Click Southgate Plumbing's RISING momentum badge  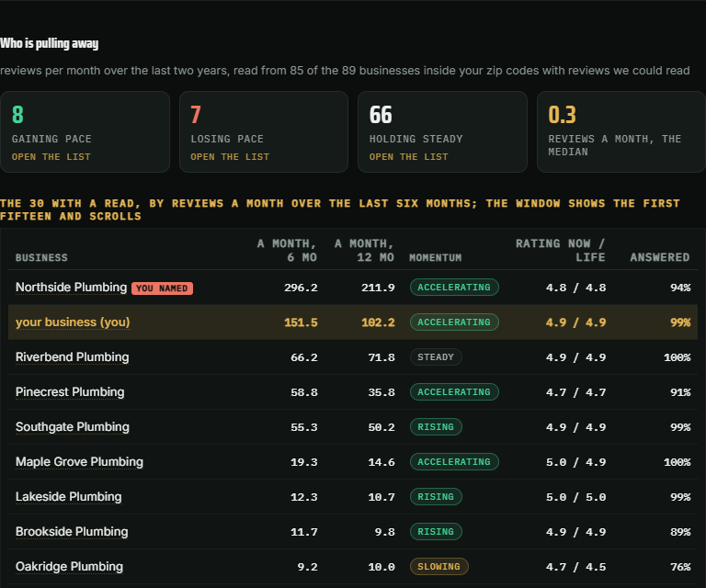pos(436,426)
